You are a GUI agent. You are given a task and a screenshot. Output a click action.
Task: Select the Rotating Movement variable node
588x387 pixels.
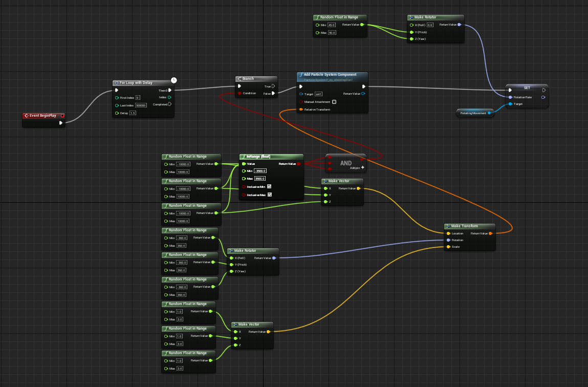point(474,113)
